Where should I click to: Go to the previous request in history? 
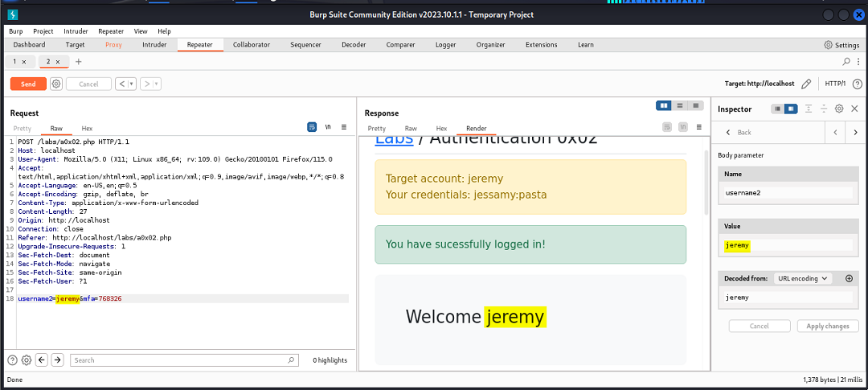(x=122, y=84)
